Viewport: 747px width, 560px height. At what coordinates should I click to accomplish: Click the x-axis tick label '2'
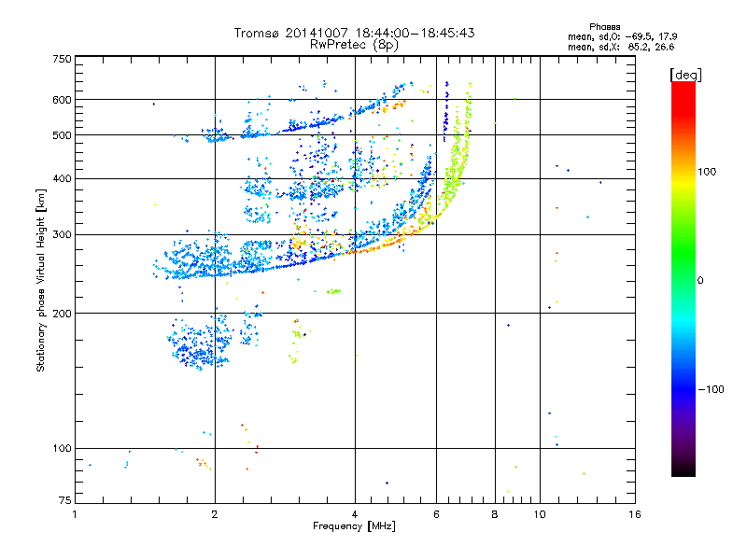coord(215,514)
